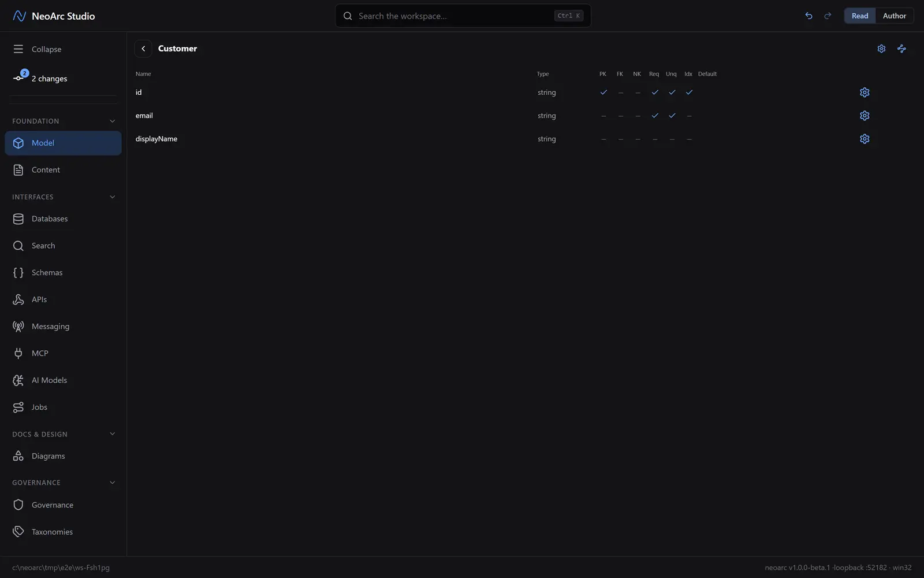
Task: Open Content document icon
Action: pos(18,170)
